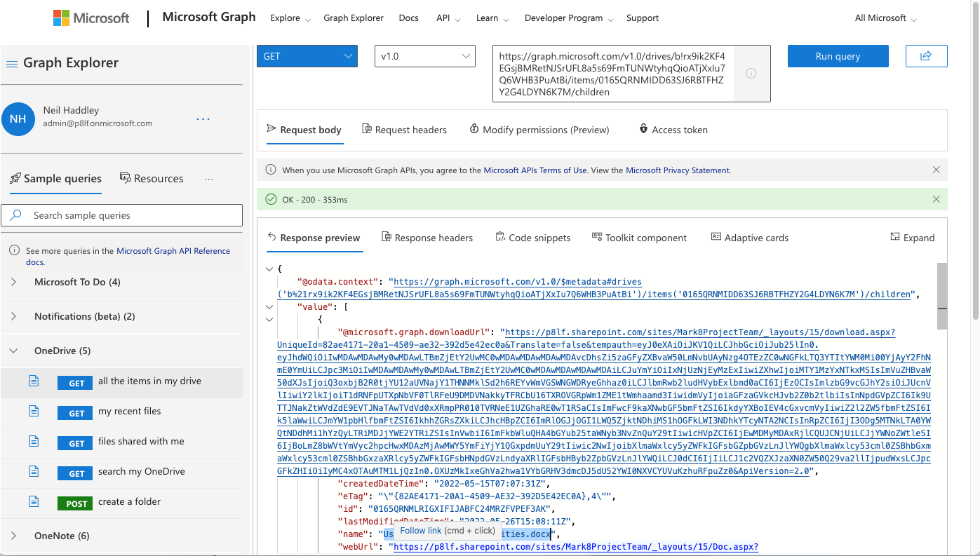Click the info icon in the URL box
This screenshot has width=980, height=556.
pyautogui.click(x=751, y=74)
